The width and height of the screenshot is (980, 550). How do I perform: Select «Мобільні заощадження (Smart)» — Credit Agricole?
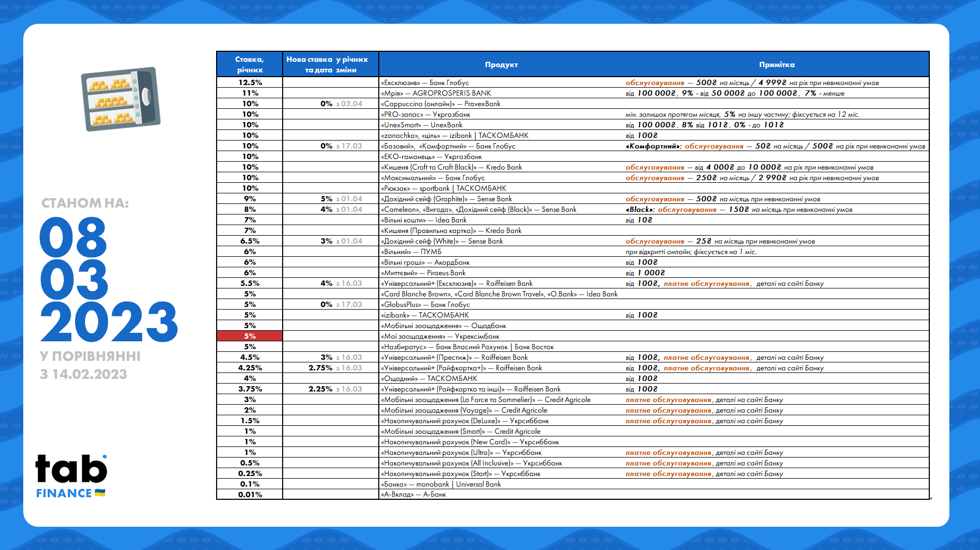461,431
